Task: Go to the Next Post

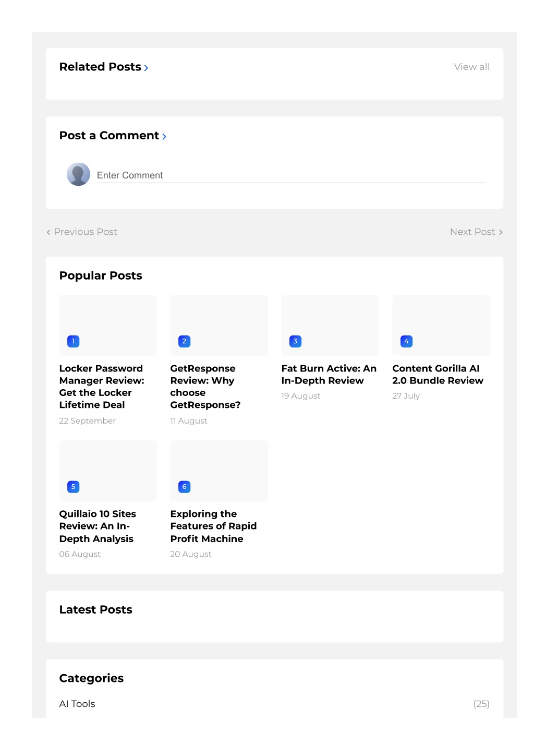Action: 477,232
